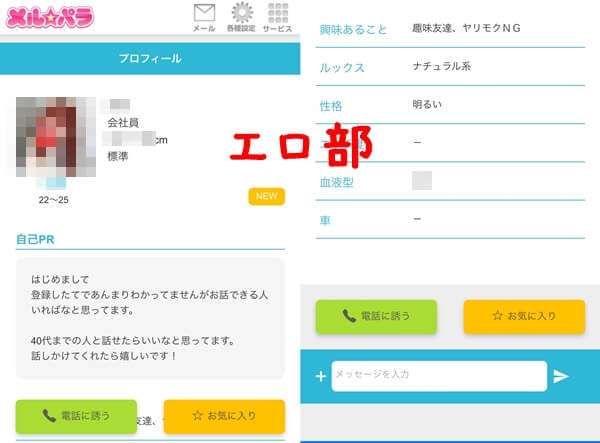Open the サービス grid icon
Screen dimensions: 600x443
click(x=278, y=17)
